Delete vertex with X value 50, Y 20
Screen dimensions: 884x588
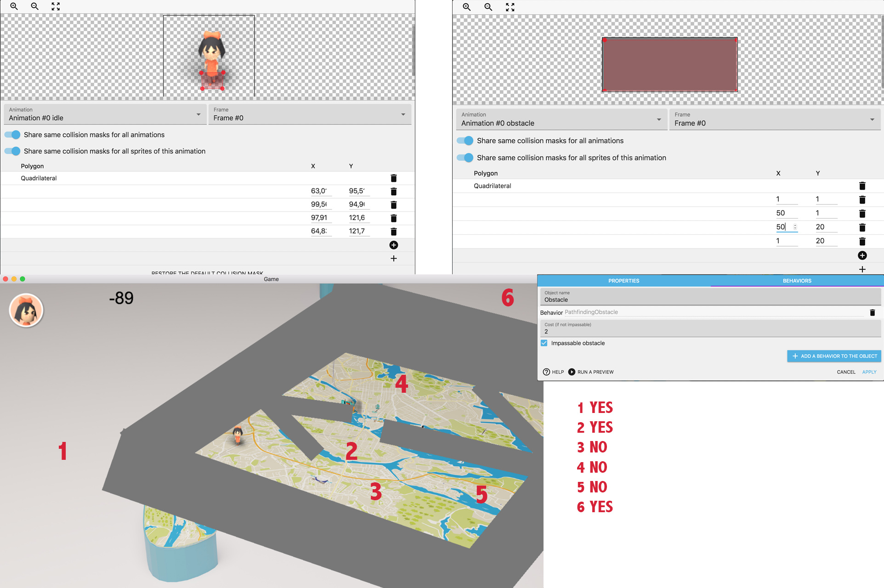coord(862,227)
